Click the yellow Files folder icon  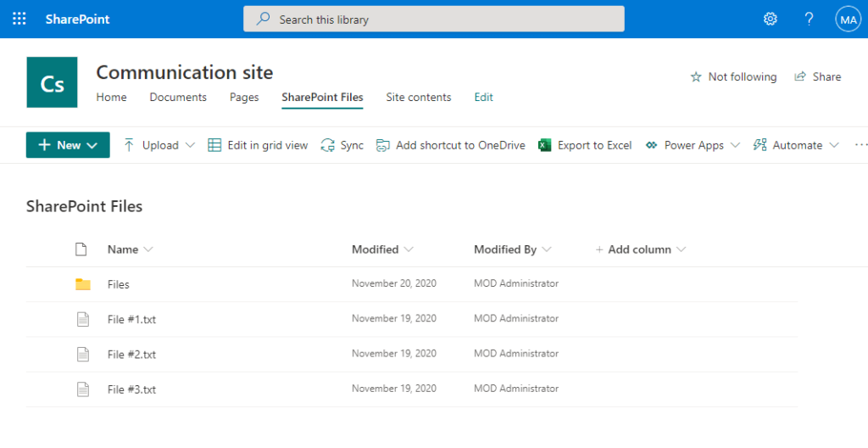(x=83, y=284)
